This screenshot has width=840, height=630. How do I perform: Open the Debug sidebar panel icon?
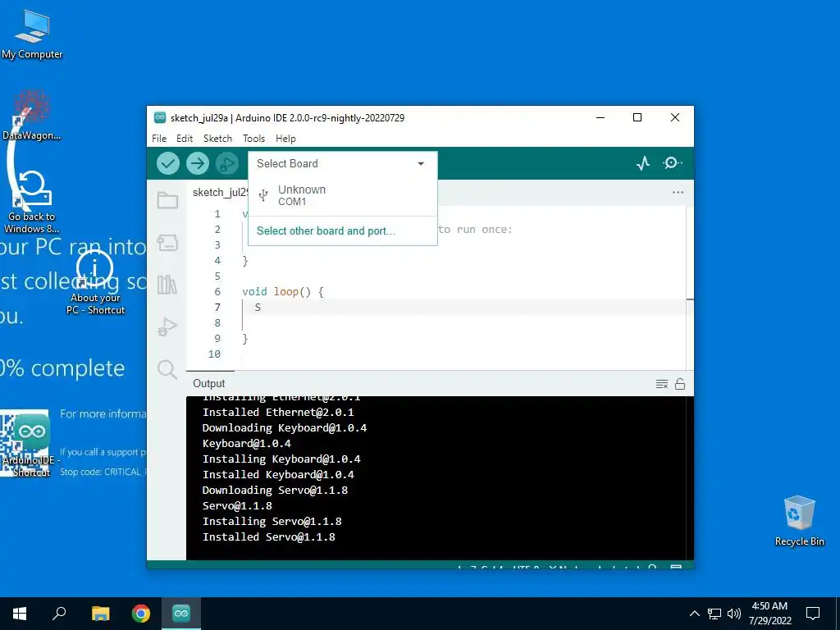[x=167, y=326]
